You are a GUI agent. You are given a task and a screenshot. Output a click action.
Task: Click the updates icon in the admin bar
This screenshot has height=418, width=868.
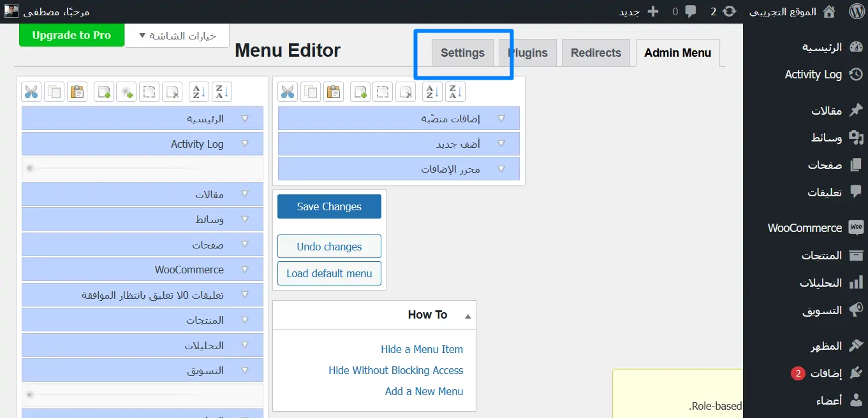[731, 11]
